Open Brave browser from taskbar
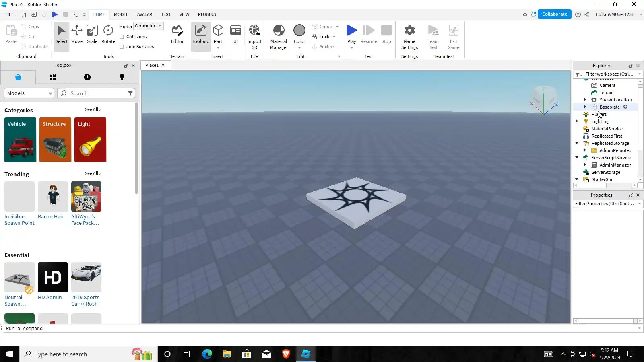 (x=286, y=354)
